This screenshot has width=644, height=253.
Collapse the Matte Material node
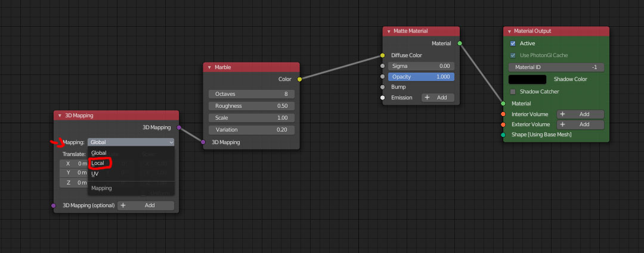388,31
